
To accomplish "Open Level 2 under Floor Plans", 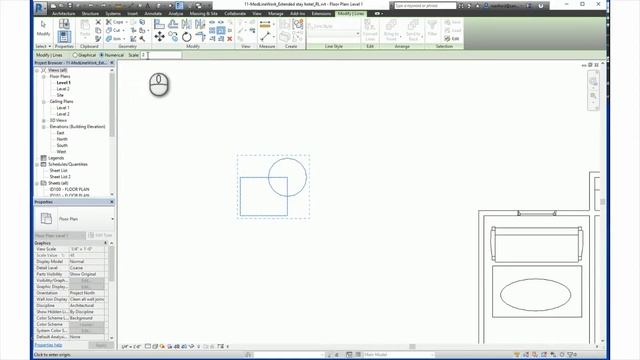I will [x=63, y=89].
